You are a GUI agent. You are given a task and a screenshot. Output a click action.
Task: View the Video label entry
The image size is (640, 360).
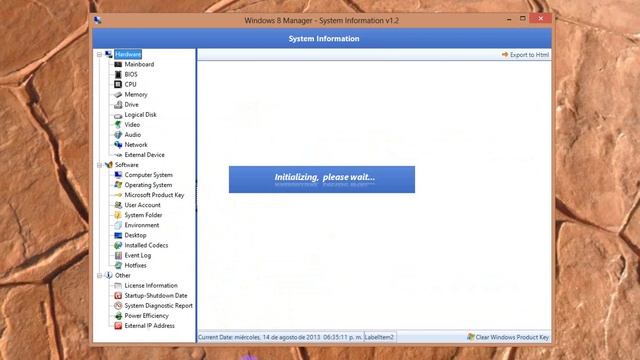pyautogui.click(x=132, y=125)
